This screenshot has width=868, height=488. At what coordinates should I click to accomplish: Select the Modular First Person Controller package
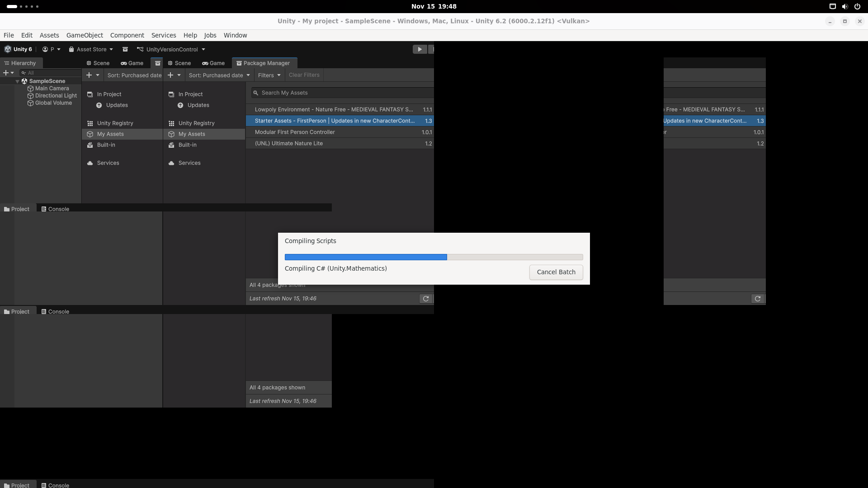pos(295,132)
